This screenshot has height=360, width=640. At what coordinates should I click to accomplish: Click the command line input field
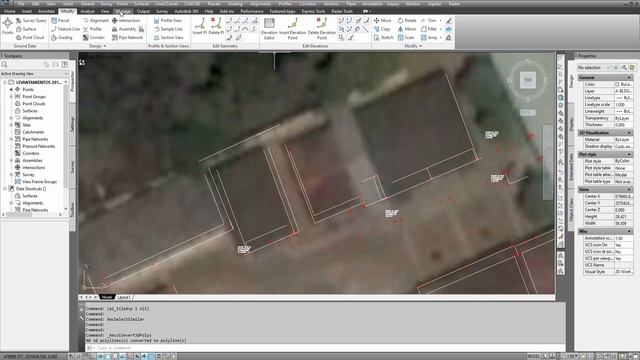(324, 348)
